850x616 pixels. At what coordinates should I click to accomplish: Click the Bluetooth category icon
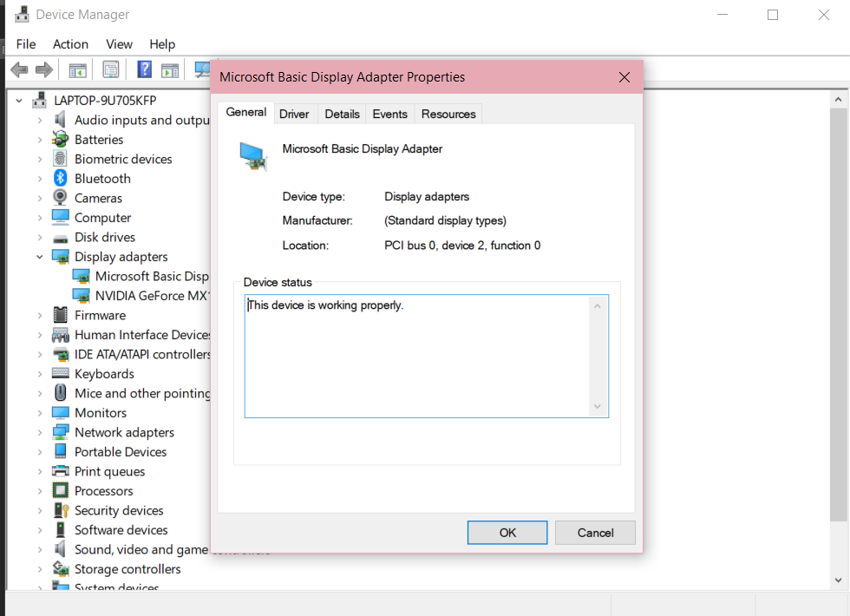click(x=60, y=178)
